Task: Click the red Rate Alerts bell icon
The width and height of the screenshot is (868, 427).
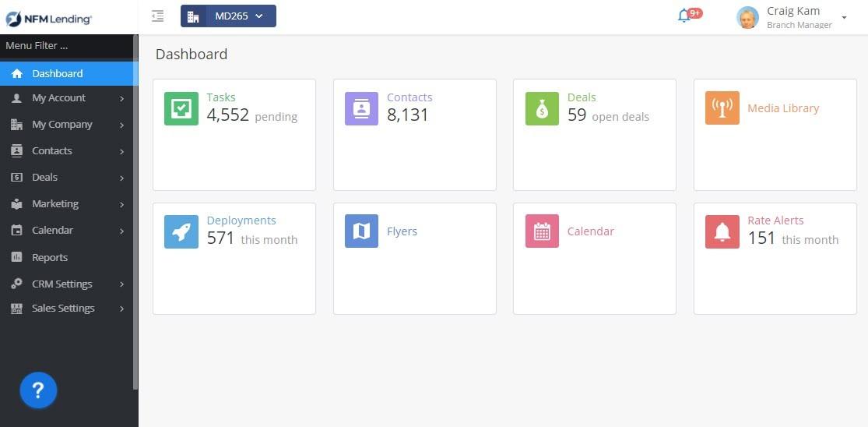Action: pyautogui.click(x=722, y=231)
